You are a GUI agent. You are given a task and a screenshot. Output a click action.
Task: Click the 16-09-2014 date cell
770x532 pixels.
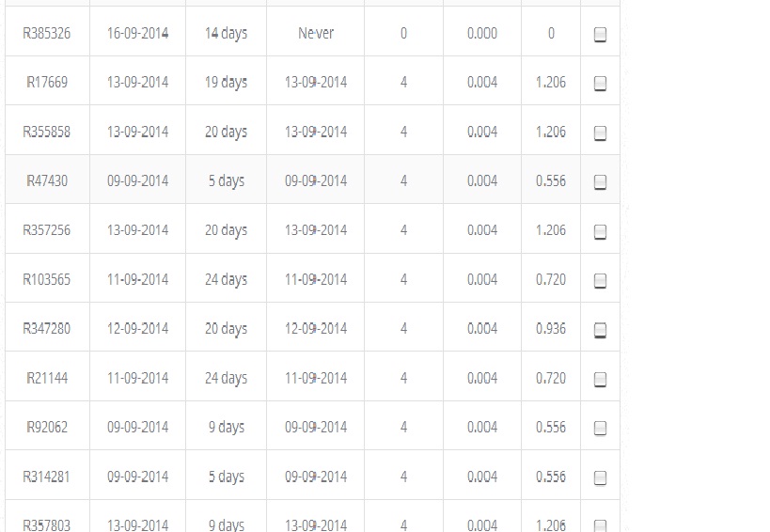(x=137, y=33)
